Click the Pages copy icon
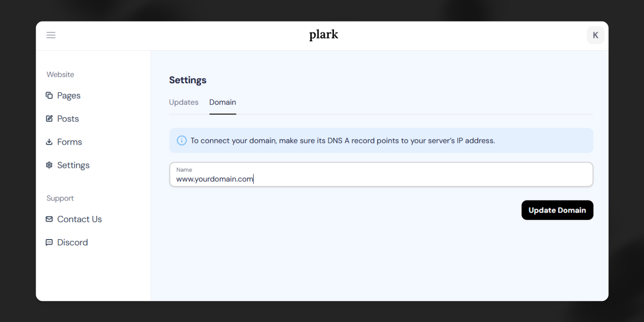 click(49, 95)
